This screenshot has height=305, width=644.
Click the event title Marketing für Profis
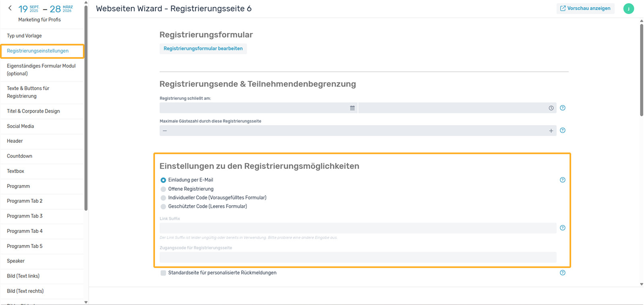tap(39, 20)
